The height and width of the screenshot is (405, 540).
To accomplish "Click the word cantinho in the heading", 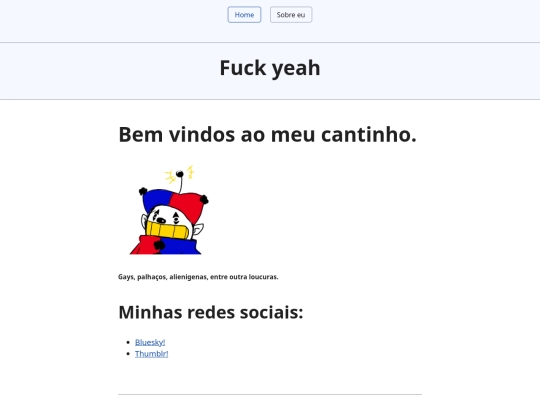I will (x=369, y=134).
